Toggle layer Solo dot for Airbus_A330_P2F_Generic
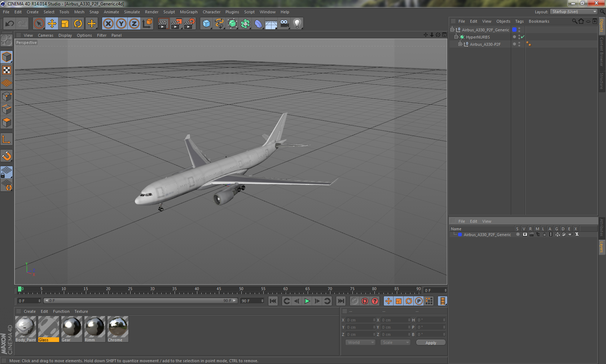The height and width of the screenshot is (364, 606). tap(518, 234)
